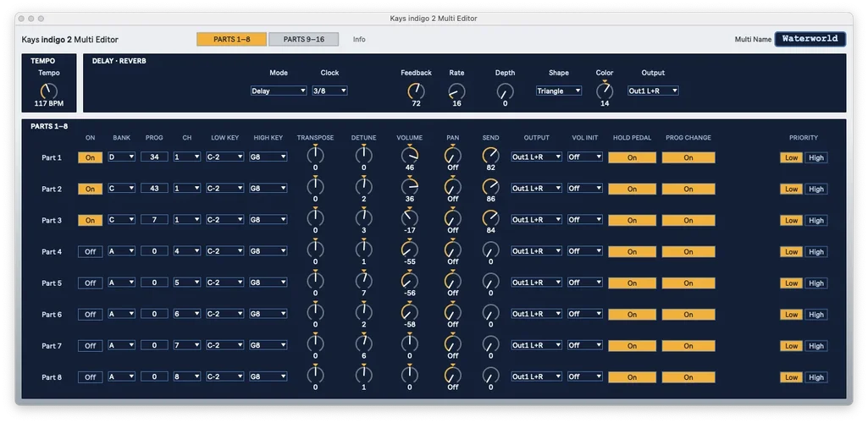
Task: Open Part 4 channel dropdown showing 4
Action: point(187,251)
